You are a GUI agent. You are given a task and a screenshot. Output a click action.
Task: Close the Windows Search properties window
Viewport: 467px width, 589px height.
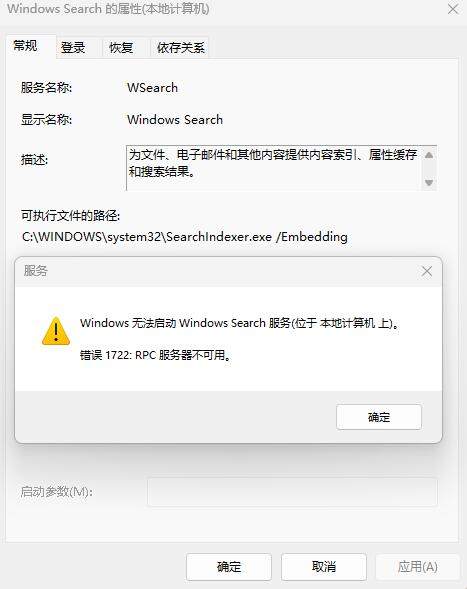(453, 9)
